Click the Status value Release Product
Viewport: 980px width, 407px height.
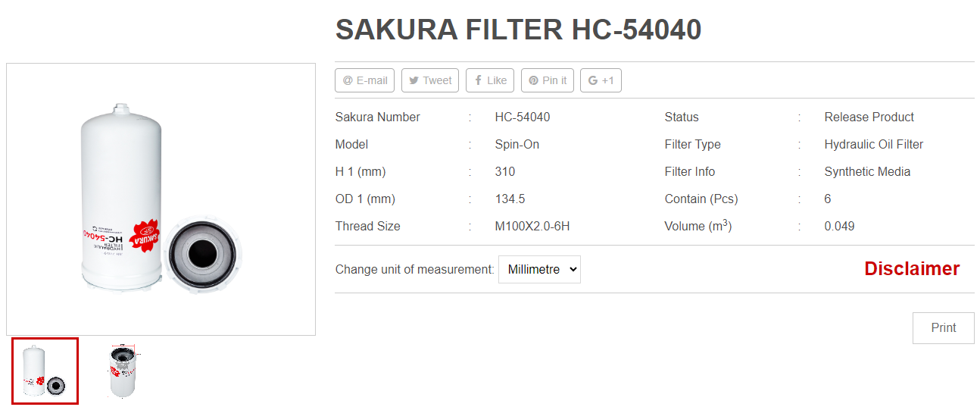(869, 117)
